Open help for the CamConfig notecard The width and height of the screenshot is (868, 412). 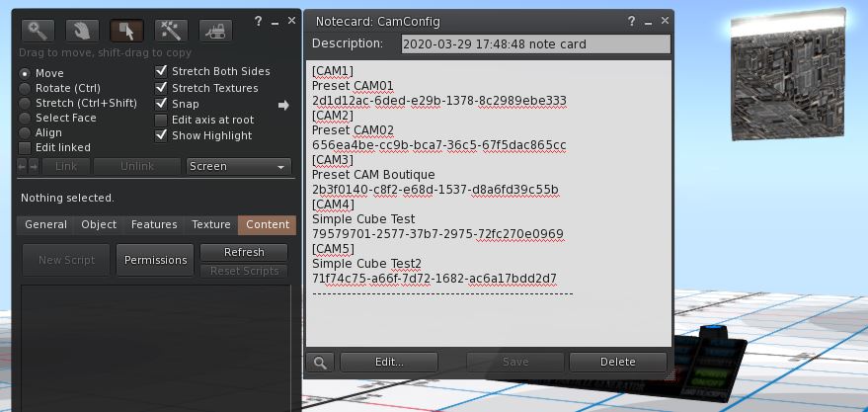[631, 21]
